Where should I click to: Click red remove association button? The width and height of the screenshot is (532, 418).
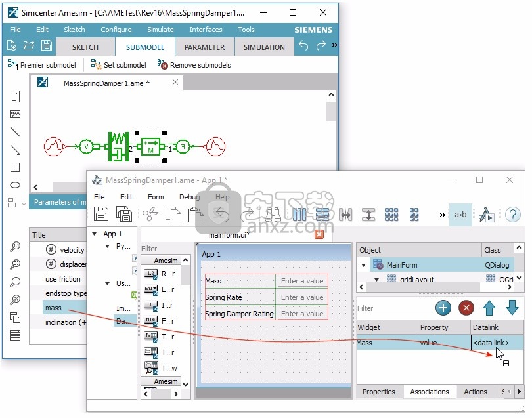(466, 308)
